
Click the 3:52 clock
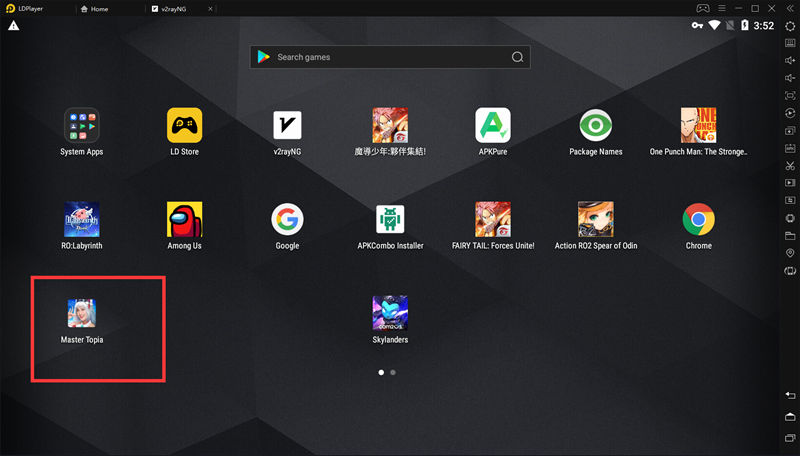point(764,26)
